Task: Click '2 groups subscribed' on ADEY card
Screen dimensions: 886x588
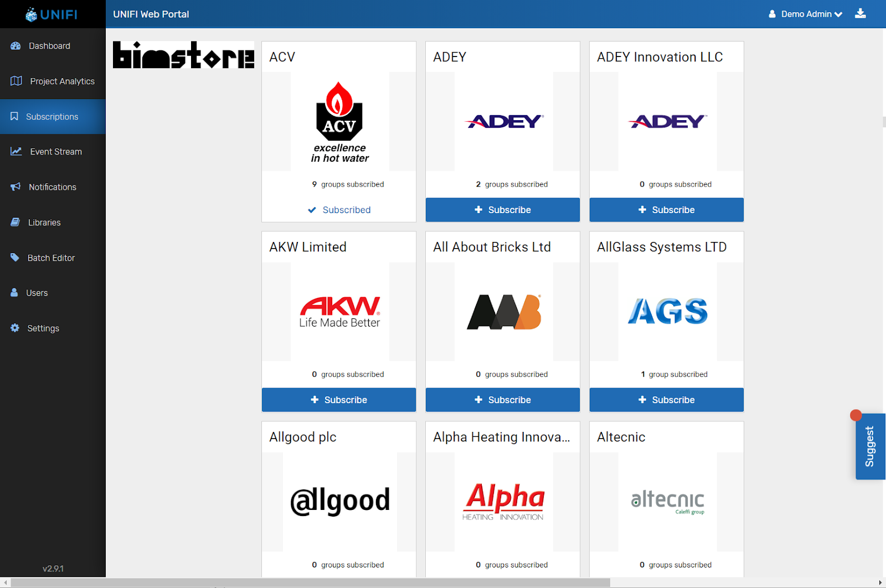Action: pos(512,184)
